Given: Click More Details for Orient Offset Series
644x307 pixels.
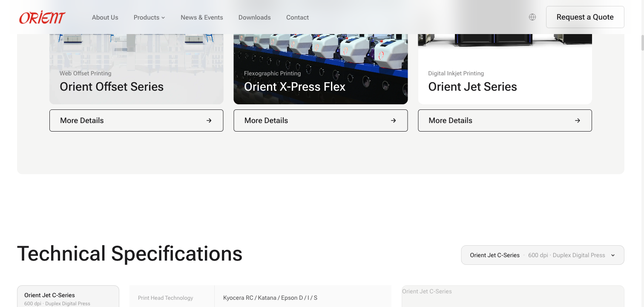Looking at the screenshot, I should (x=136, y=121).
